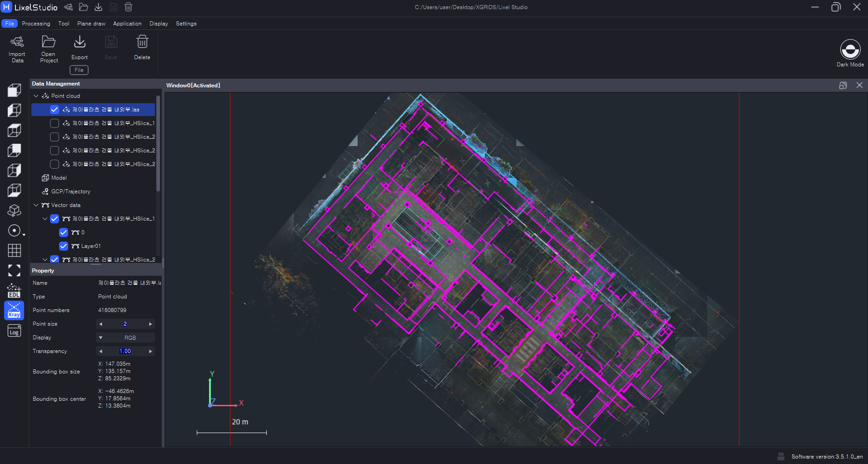Toggle the Xray display mode icon
Image resolution: width=868 pixels, height=464 pixels.
coord(14,311)
